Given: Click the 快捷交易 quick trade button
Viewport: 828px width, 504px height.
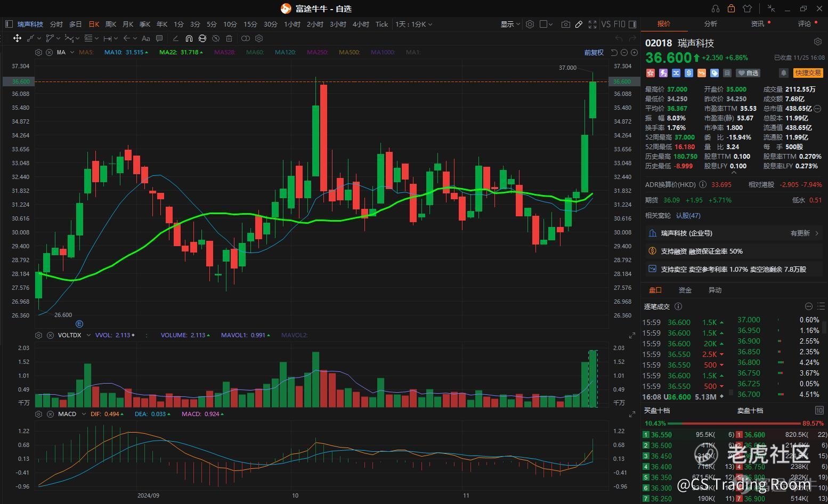Looking at the screenshot, I should (808, 73).
